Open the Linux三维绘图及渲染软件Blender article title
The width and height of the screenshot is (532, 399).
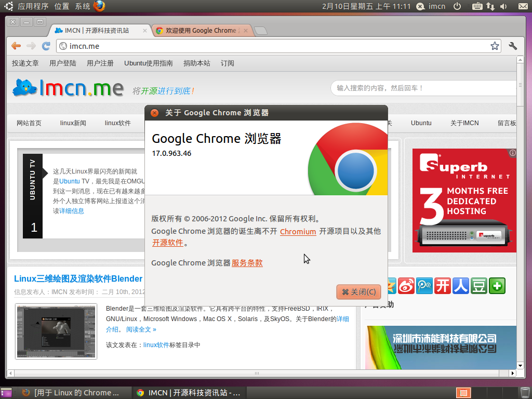tap(78, 279)
